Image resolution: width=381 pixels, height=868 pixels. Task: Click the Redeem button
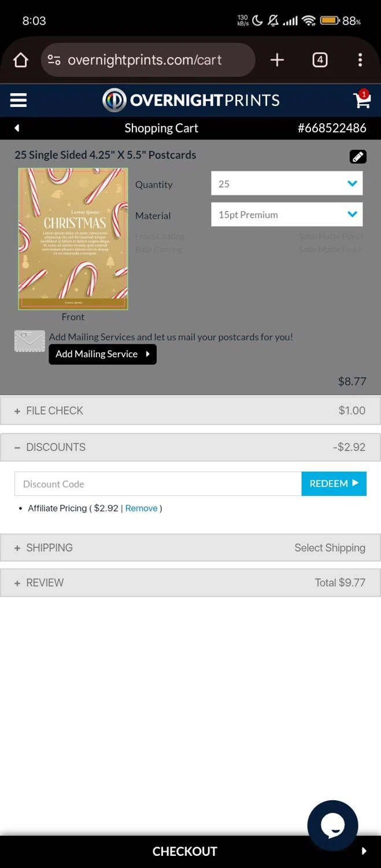point(334,484)
